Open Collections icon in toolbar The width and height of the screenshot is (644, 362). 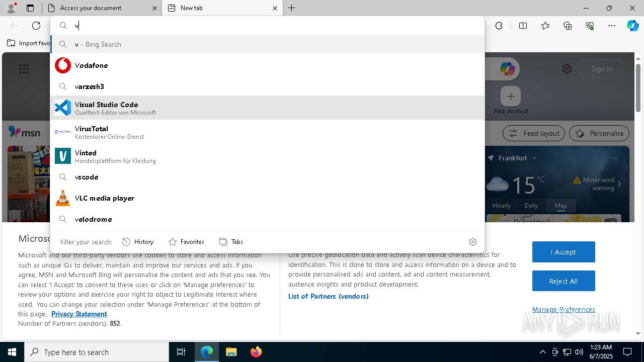pos(568,26)
